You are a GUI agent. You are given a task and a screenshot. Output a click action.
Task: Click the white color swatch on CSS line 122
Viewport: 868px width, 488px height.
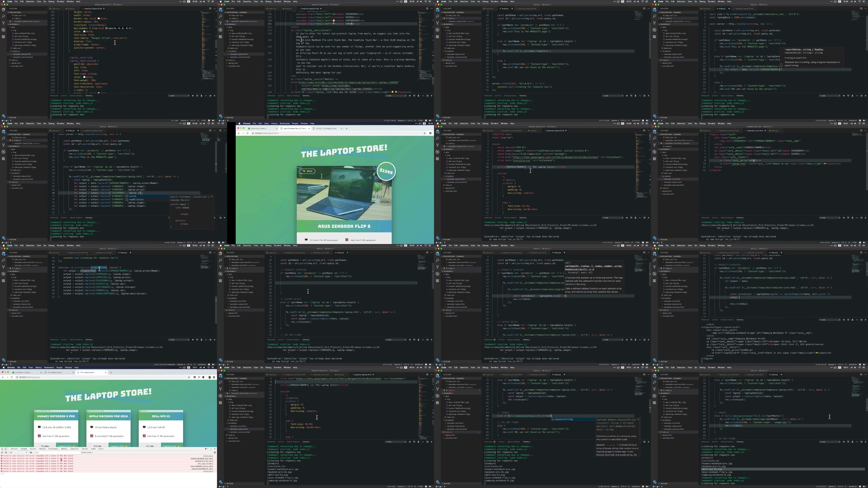(85, 77)
